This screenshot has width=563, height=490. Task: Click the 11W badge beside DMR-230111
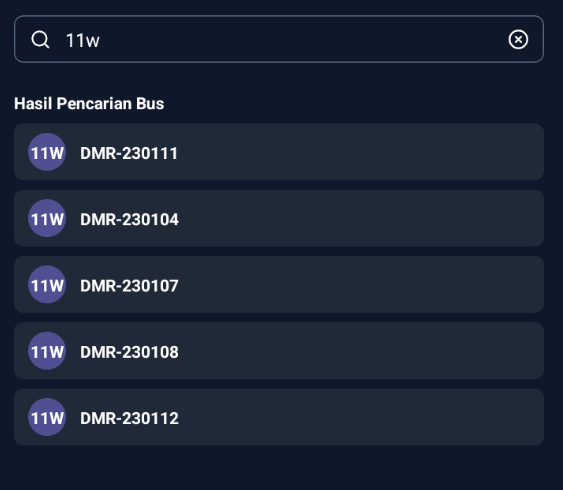pos(47,152)
